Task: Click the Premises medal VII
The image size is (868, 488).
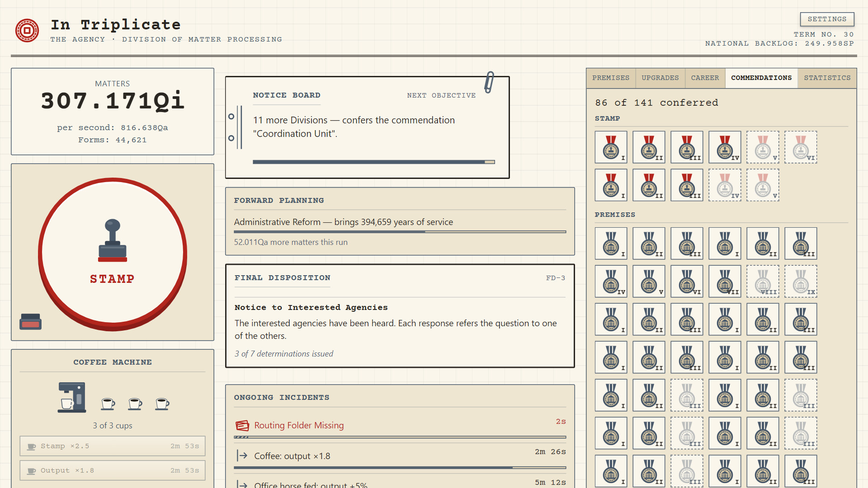Action: (x=725, y=281)
